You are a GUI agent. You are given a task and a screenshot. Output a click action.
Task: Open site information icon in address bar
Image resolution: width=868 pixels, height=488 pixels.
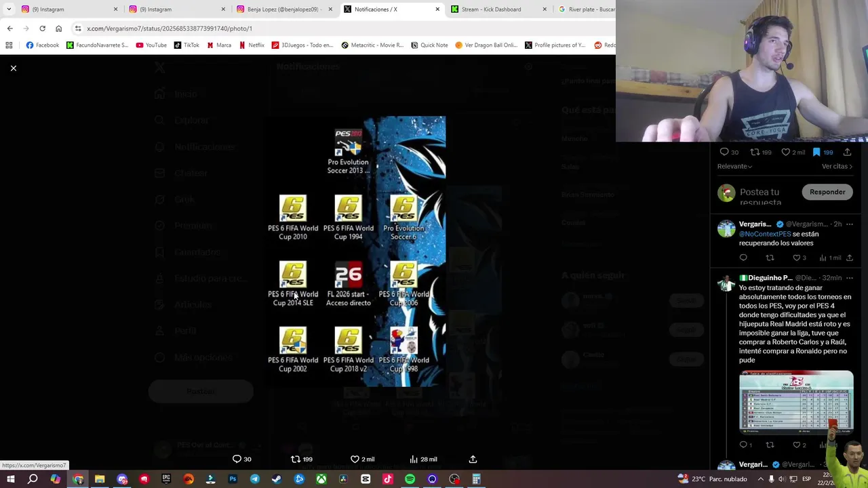coord(78,28)
